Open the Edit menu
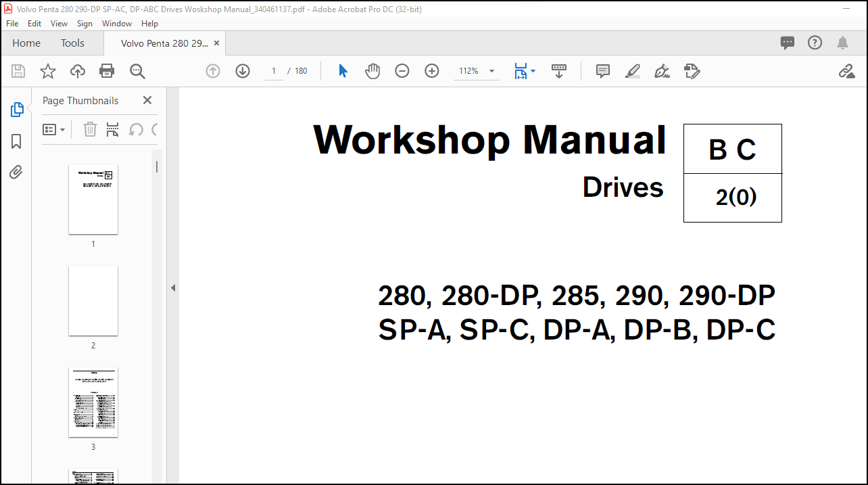 coord(34,23)
